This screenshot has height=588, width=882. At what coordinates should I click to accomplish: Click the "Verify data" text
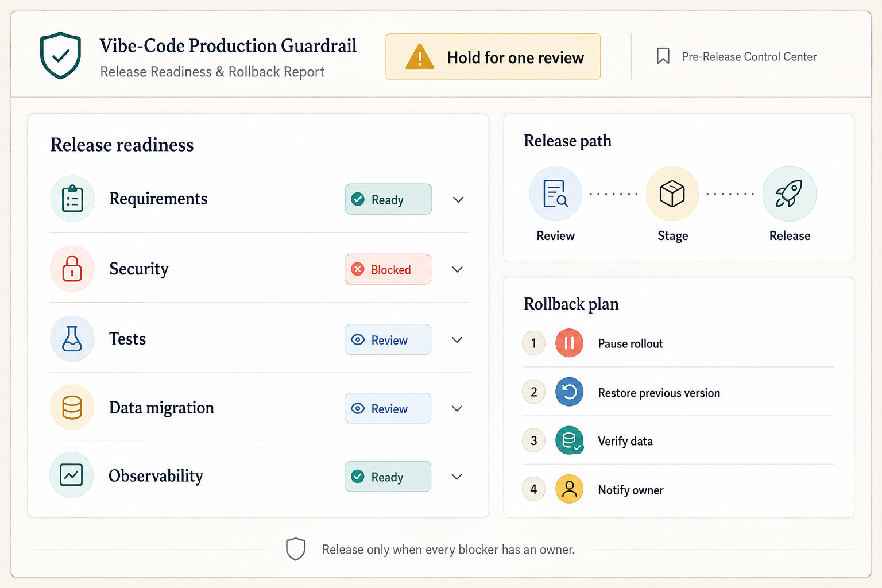point(625,441)
